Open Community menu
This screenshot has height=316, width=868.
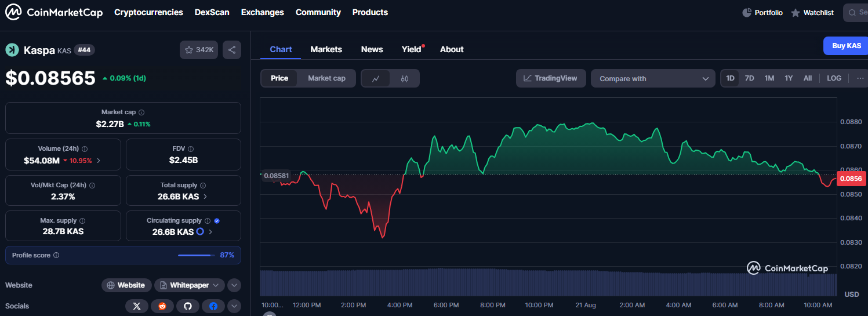coord(318,12)
